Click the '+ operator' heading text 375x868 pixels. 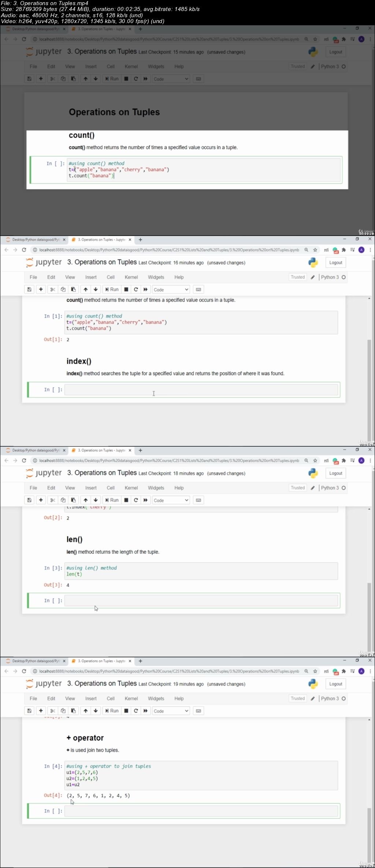point(85,738)
